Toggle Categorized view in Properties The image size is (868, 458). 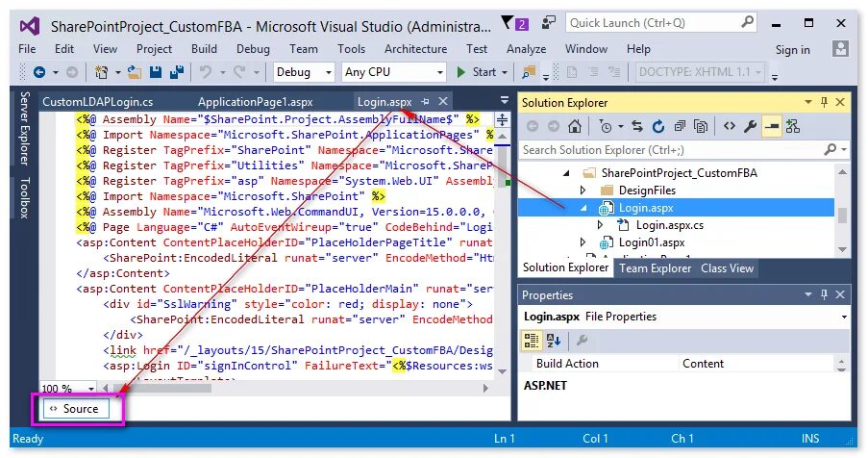tap(532, 341)
